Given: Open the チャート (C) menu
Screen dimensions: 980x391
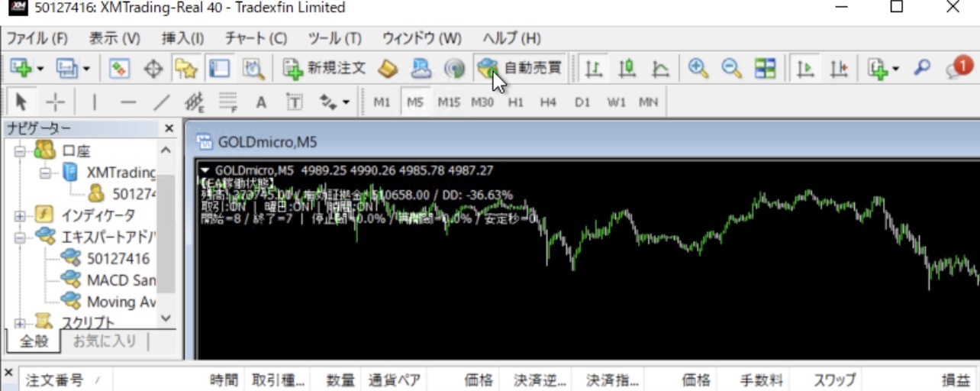Looking at the screenshot, I should (256, 37).
